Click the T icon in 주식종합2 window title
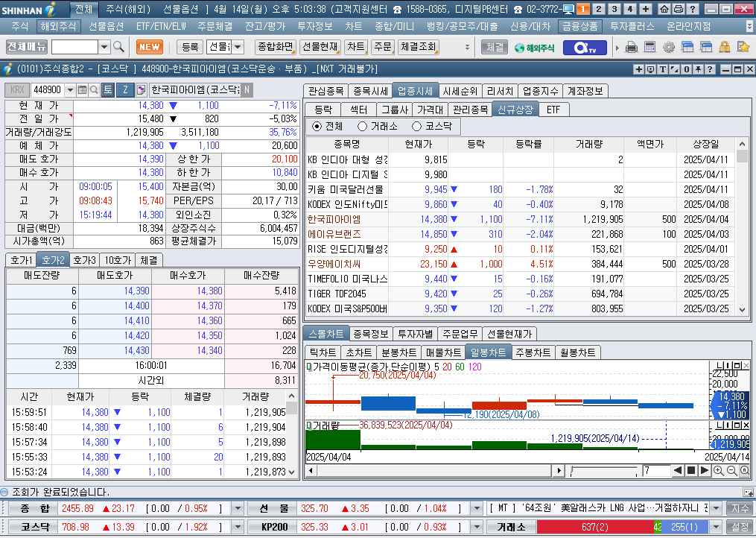The width and height of the screenshot is (756, 538). [x=662, y=69]
